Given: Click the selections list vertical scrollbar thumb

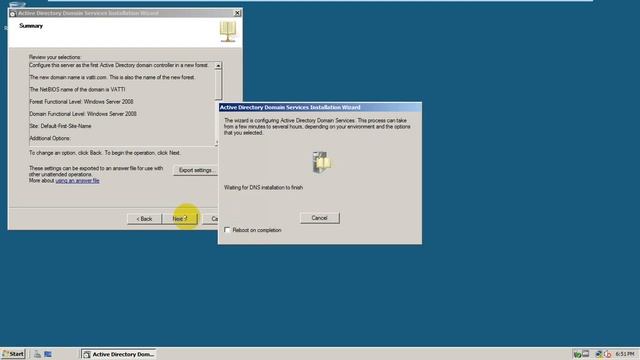Looking at the screenshot, I should tap(218, 84).
